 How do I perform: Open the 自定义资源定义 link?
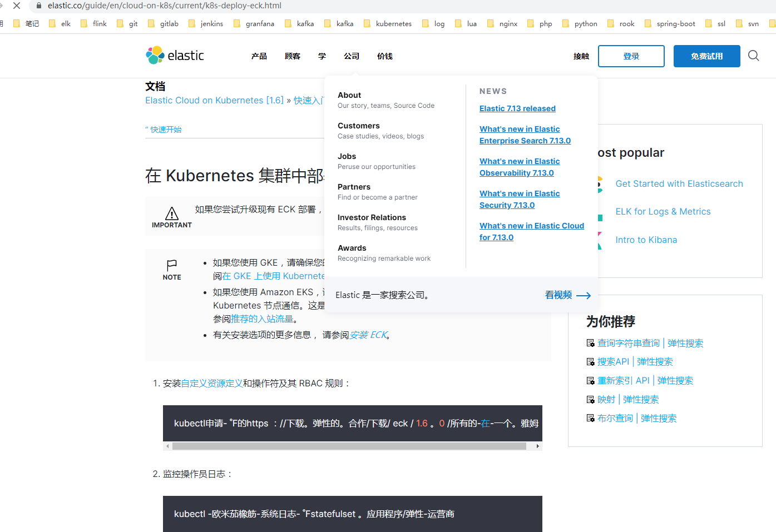pos(212,384)
